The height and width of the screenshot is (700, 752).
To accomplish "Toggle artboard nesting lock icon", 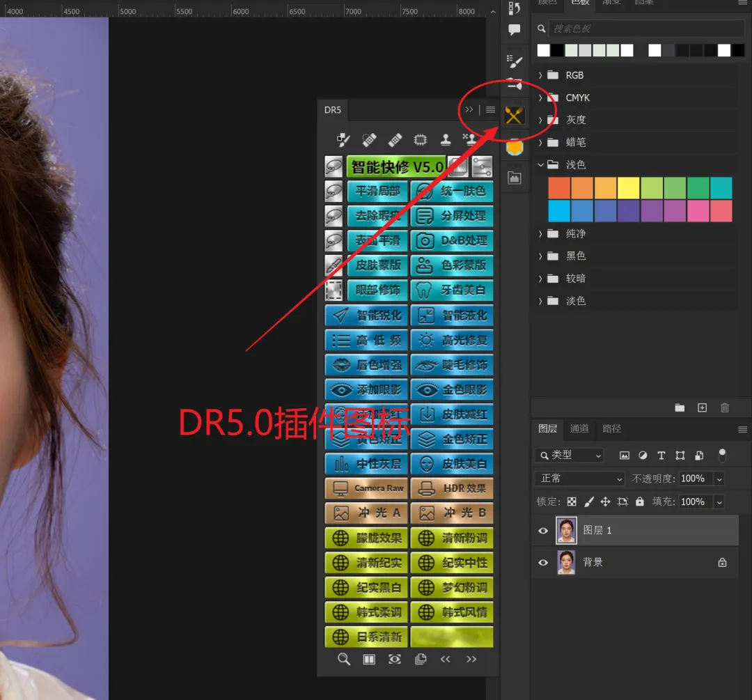I will [x=622, y=502].
